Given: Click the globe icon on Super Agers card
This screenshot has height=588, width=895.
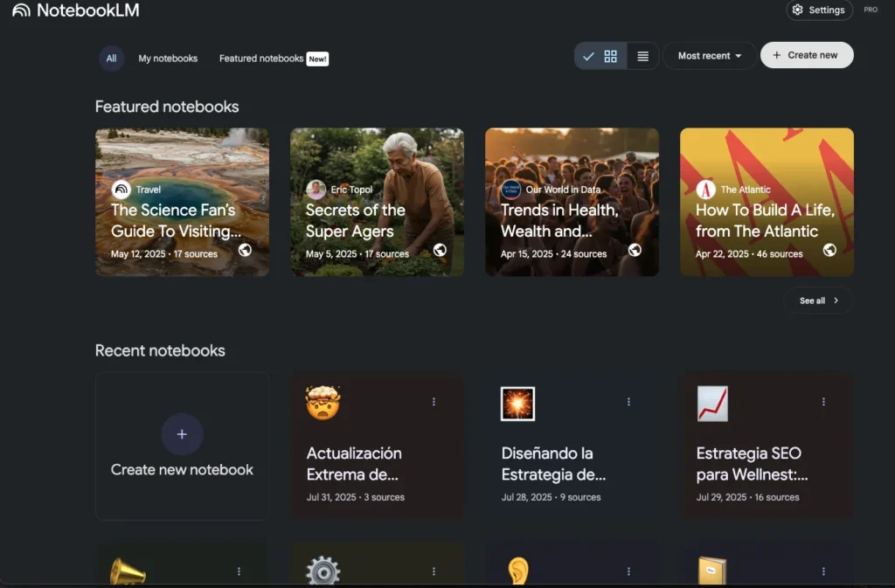Looking at the screenshot, I should (440, 250).
